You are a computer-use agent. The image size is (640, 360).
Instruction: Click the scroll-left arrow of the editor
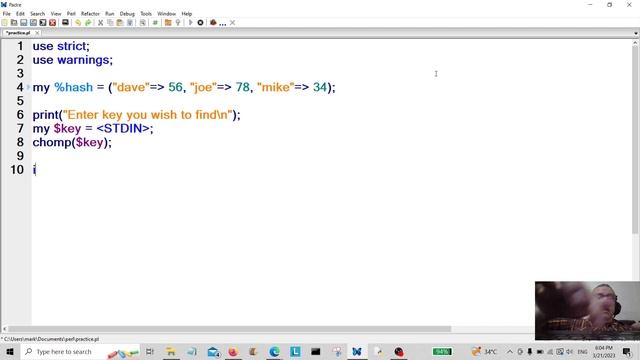[x=4, y=329]
